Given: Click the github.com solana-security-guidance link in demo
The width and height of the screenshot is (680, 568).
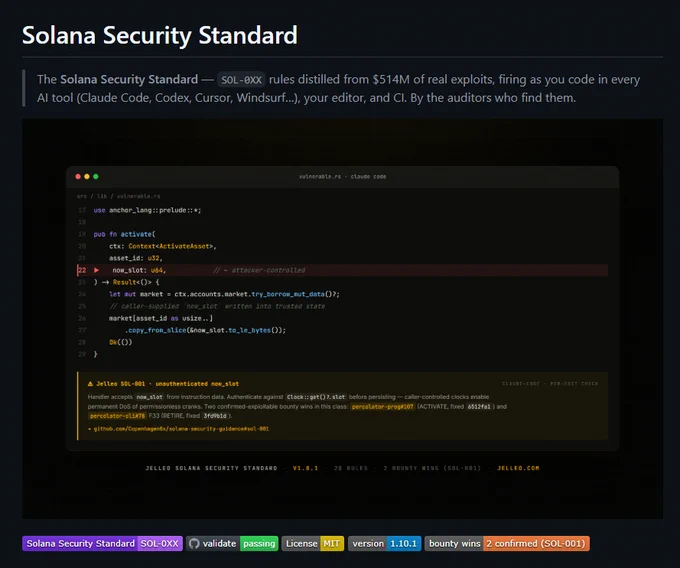Looking at the screenshot, I should (181, 429).
